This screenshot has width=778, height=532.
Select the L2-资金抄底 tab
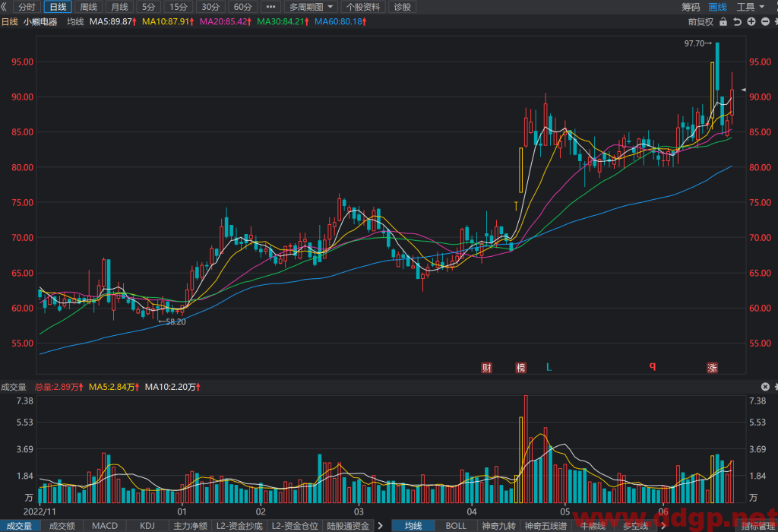click(239, 526)
